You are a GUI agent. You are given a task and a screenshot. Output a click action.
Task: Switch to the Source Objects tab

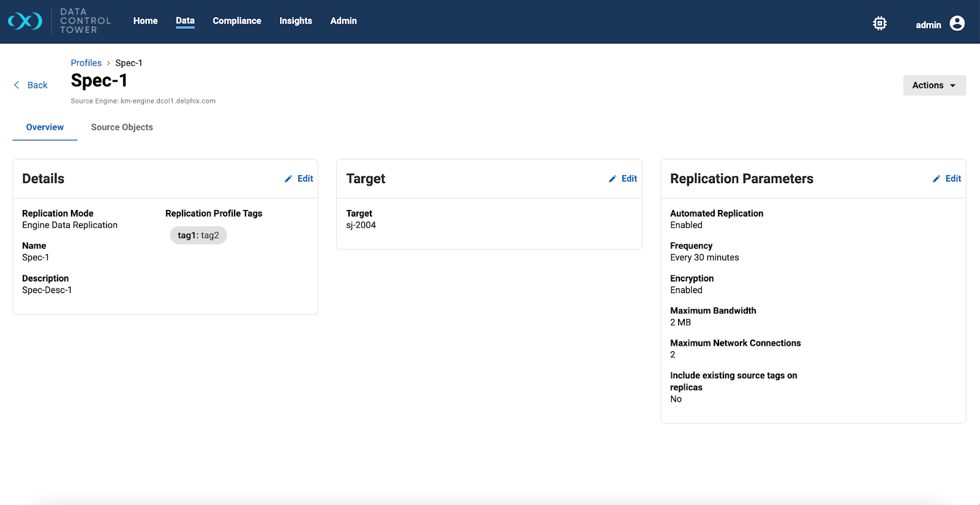122,127
